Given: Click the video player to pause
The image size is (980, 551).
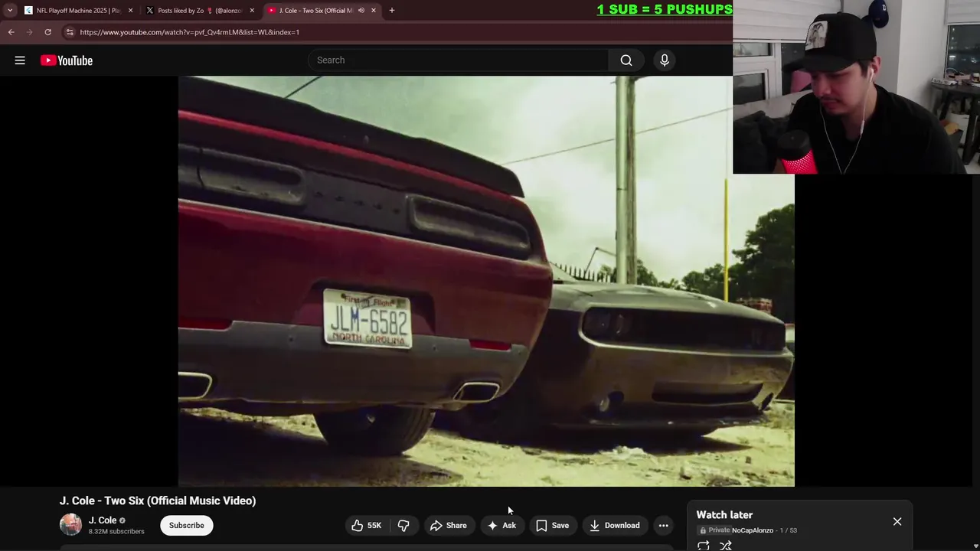Looking at the screenshot, I should (486, 281).
